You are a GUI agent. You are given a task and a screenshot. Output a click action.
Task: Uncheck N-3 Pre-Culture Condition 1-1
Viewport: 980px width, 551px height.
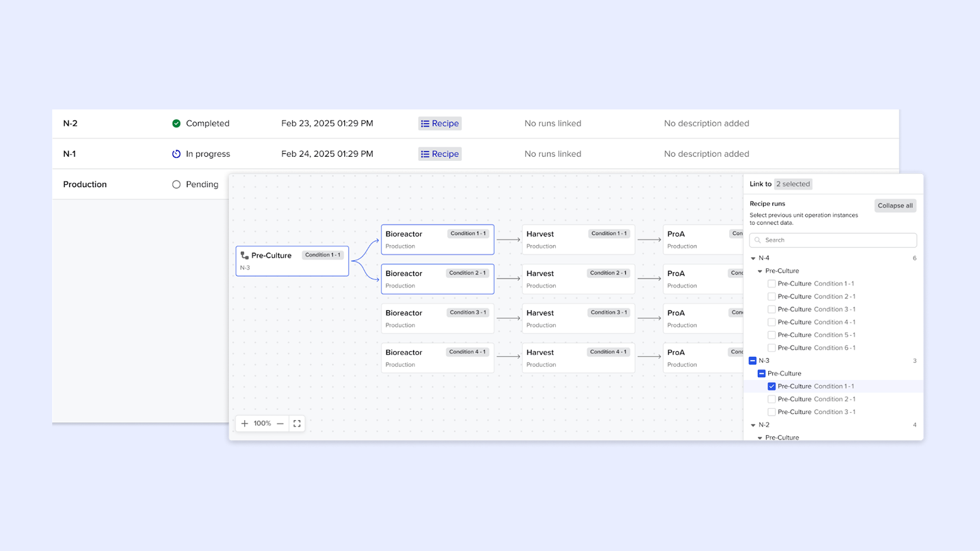(771, 386)
